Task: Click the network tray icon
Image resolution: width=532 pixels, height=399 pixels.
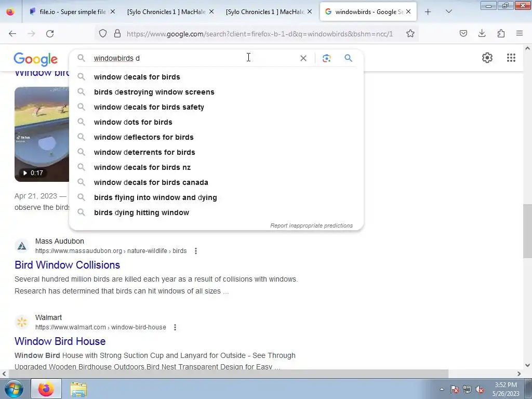Action: click(467, 389)
